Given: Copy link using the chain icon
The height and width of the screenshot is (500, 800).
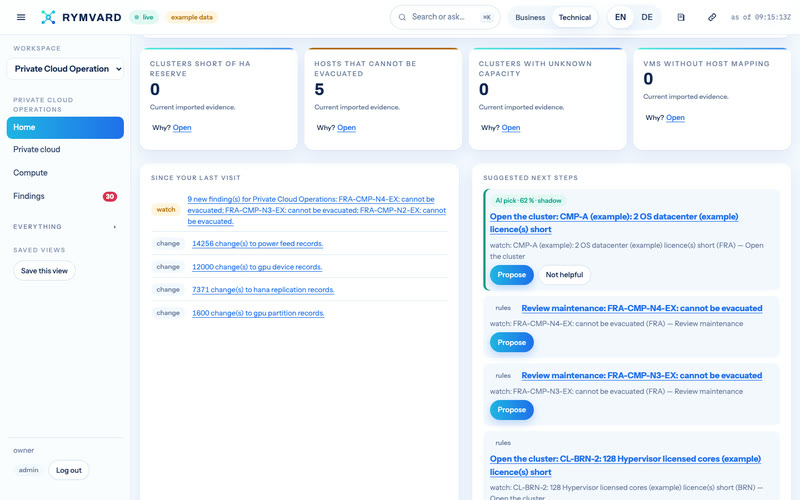Looking at the screenshot, I should [x=712, y=17].
